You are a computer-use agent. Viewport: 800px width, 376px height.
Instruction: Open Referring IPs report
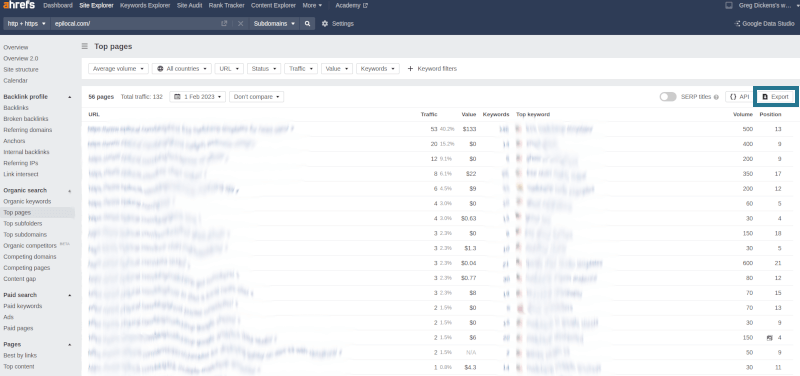pyautogui.click(x=20, y=163)
